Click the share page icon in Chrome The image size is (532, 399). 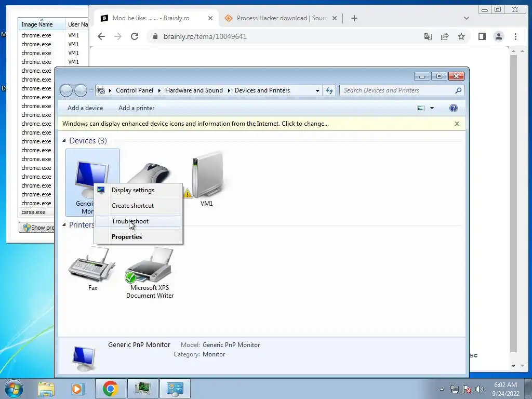pos(445,36)
